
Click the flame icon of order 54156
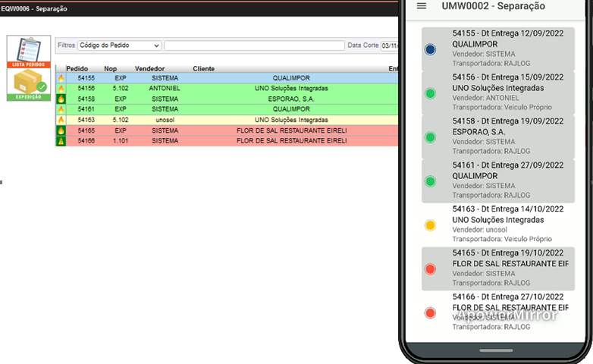(61, 89)
